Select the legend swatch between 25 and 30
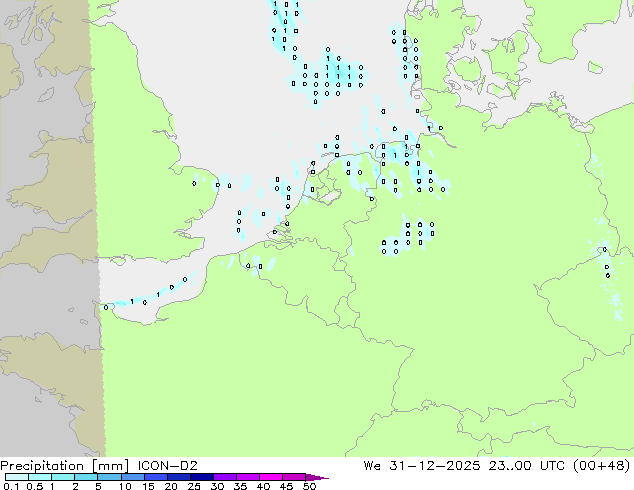The height and width of the screenshot is (490, 634). pyautogui.click(x=201, y=477)
